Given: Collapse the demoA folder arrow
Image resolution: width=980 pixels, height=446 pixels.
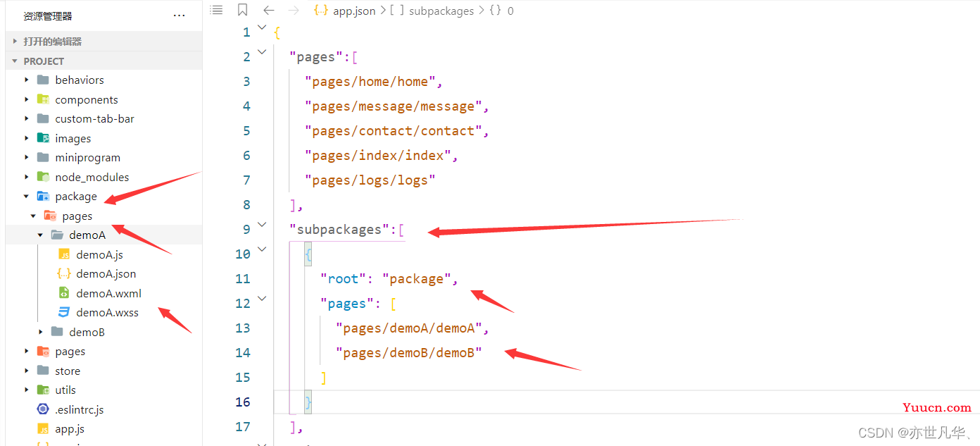Looking at the screenshot, I should coord(41,235).
